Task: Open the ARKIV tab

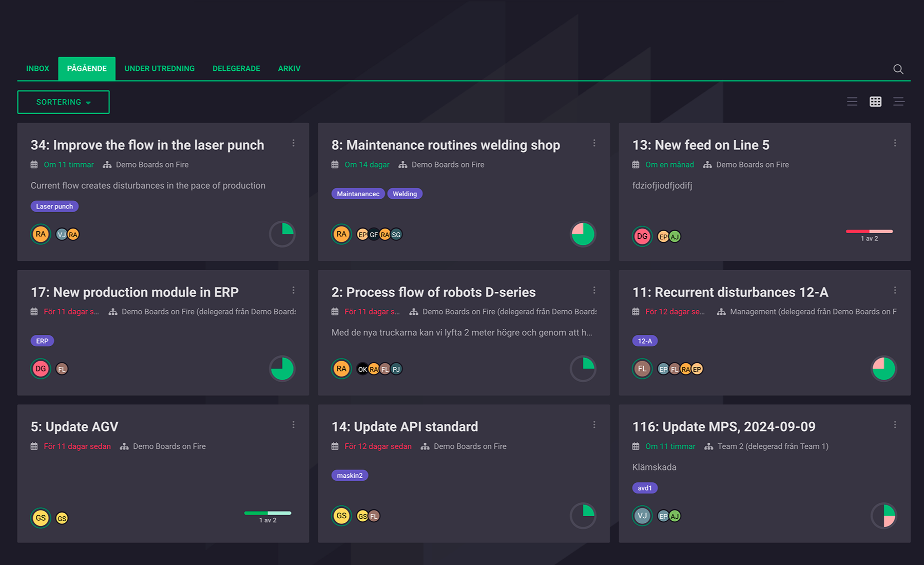Action: (x=289, y=69)
